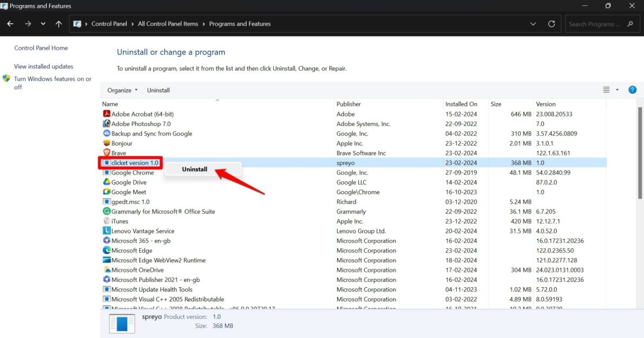Click the Adobe Acrobat application icon
This screenshot has height=338, width=644.
click(x=106, y=114)
